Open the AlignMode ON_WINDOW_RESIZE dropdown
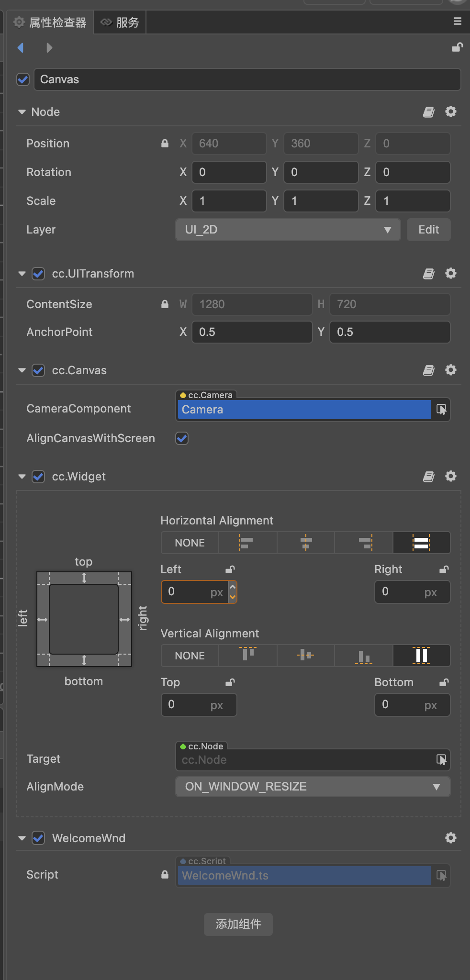Viewport: 470px width, 980px height. coord(313,787)
